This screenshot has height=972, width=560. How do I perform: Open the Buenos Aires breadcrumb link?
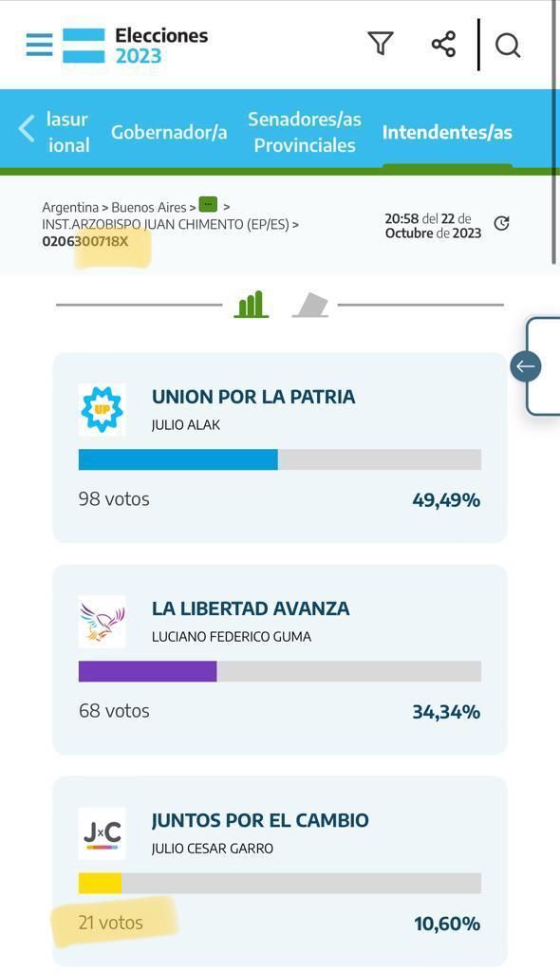coord(149,207)
